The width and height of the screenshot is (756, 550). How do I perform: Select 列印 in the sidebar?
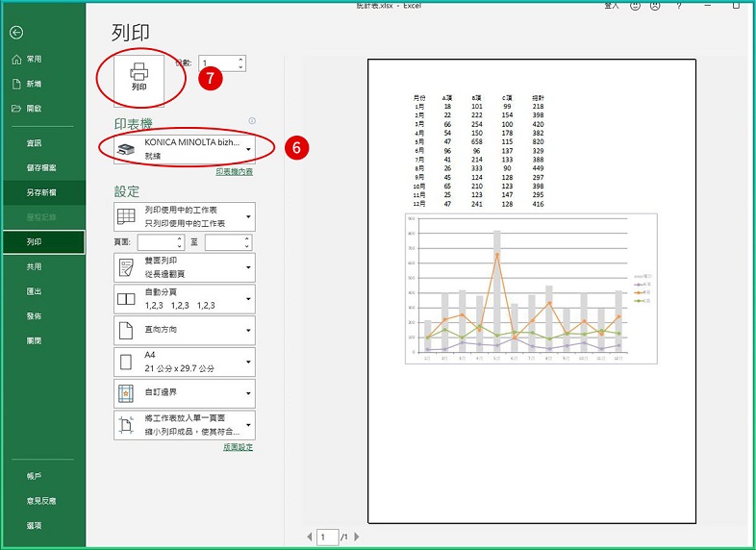43,242
